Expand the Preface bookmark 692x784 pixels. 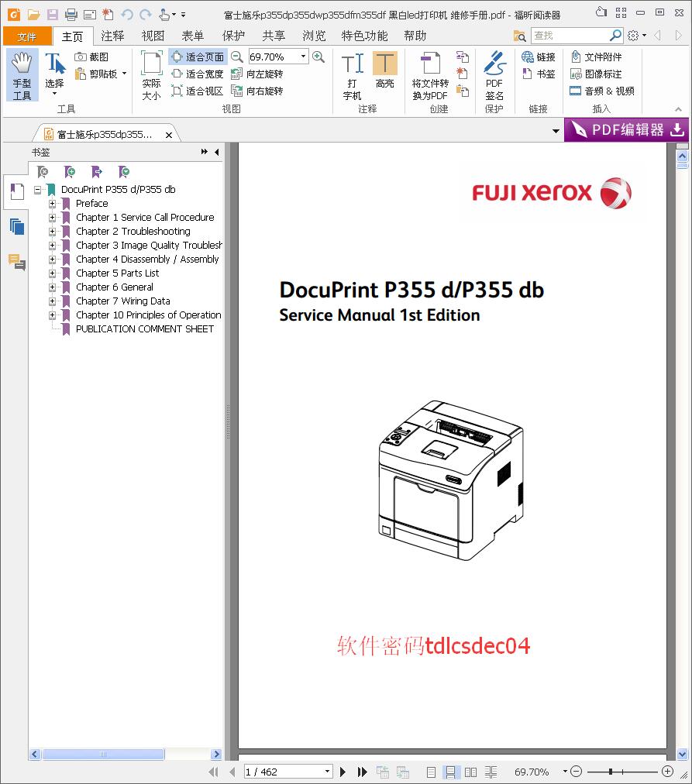click(52, 204)
